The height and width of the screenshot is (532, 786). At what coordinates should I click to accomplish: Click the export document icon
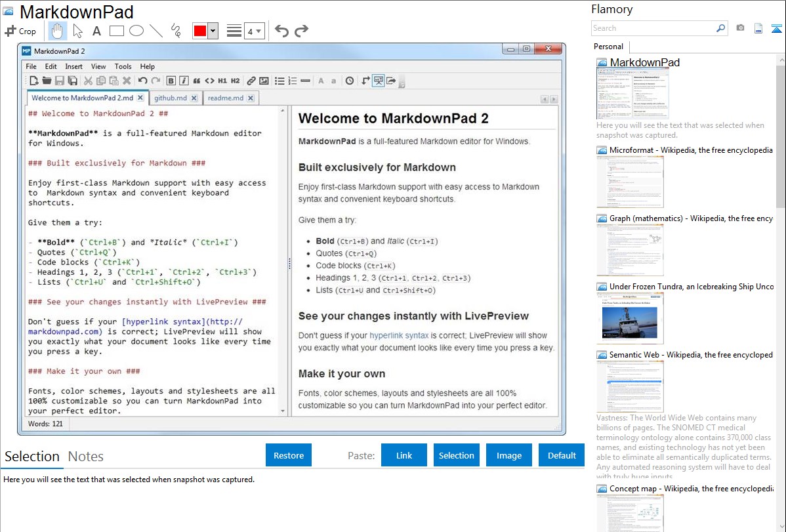tap(392, 81)
